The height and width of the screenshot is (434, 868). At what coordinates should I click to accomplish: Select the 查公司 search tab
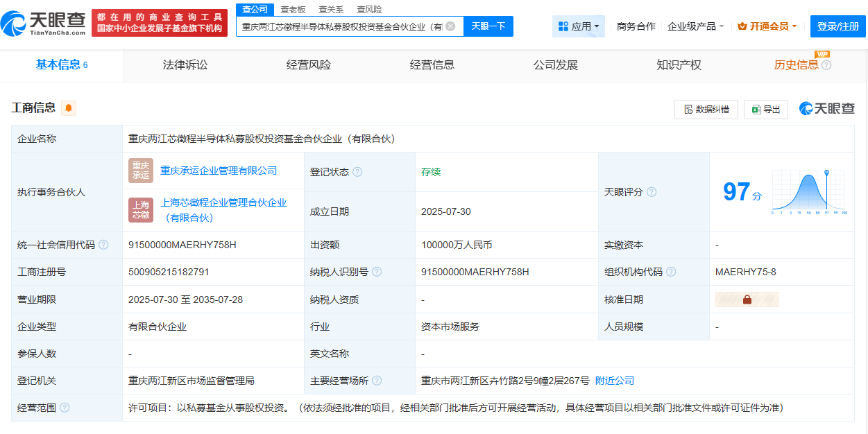pos(255,9)
